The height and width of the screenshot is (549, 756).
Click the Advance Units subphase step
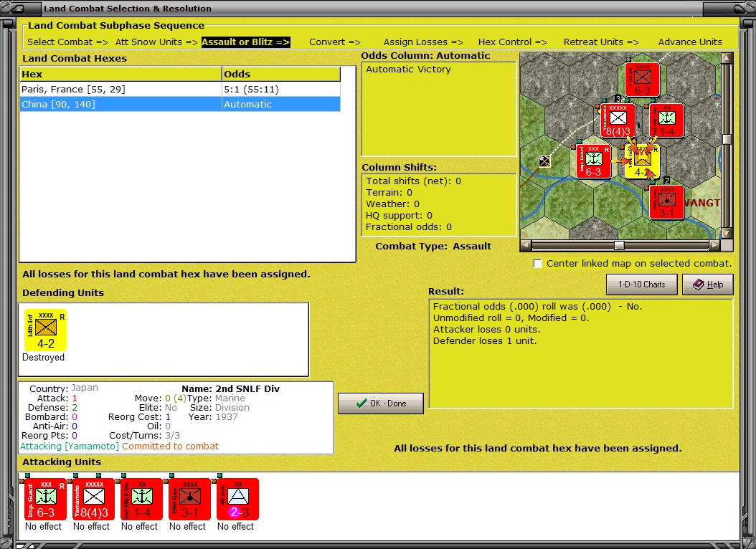coord(690,42)
